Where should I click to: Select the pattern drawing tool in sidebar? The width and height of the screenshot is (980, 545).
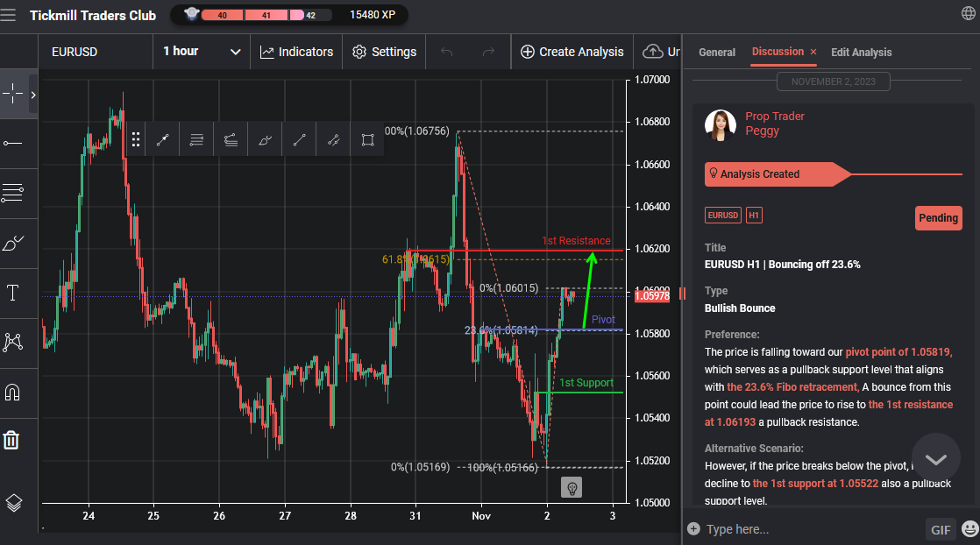(12, 343)
